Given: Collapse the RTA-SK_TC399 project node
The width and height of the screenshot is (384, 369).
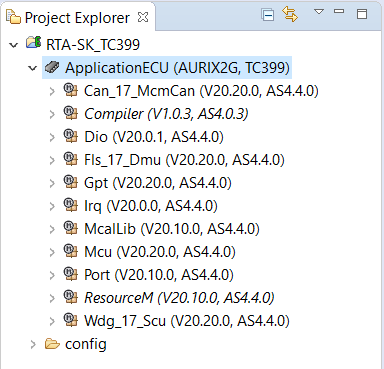Looking at the screenshot, I should coord(14,45).
